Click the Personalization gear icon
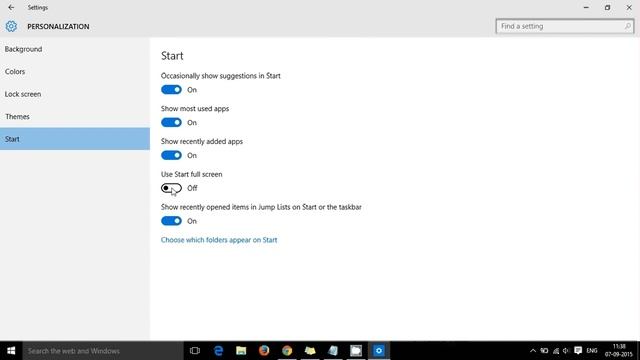Image resolution: width=640 pixels, height=360 pixels. pos(11,26)
